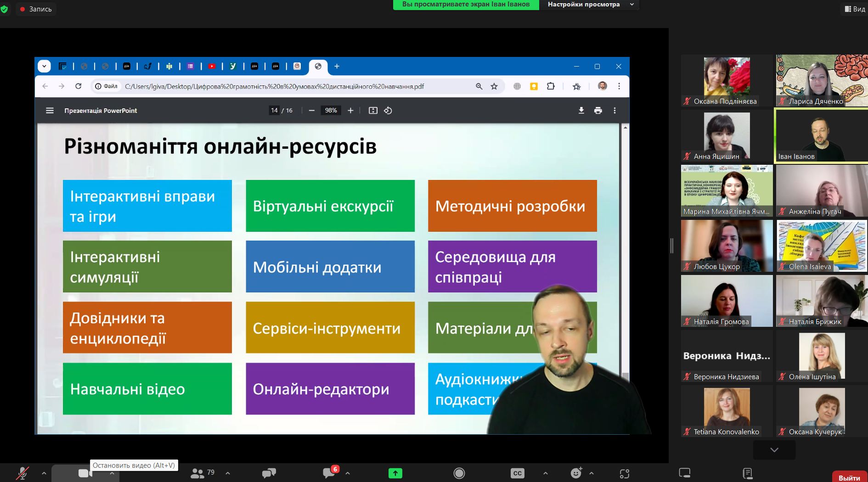Image resolution: width=868 pixels, height=482 pixels.
Task: Print the PDF presentation
Action: click(598, 111)
